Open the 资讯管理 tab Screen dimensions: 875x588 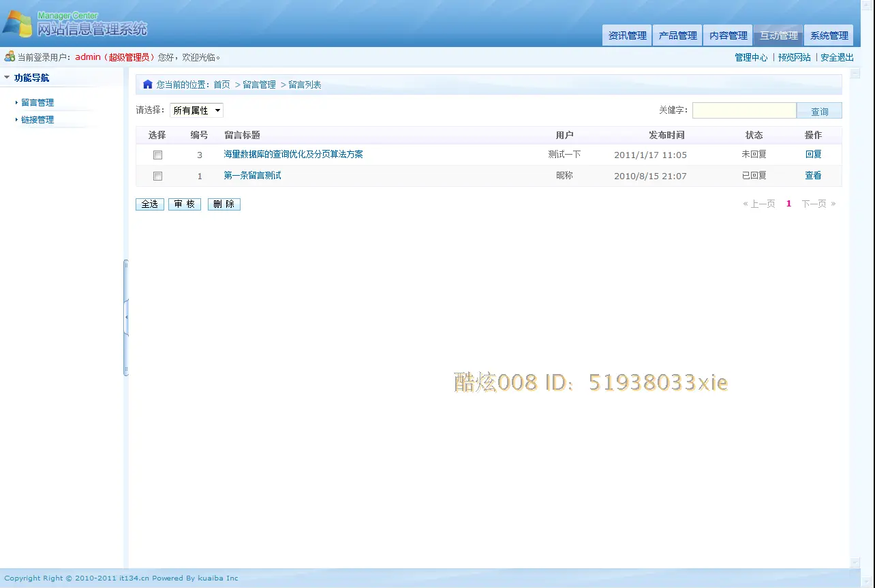(627, 35)
